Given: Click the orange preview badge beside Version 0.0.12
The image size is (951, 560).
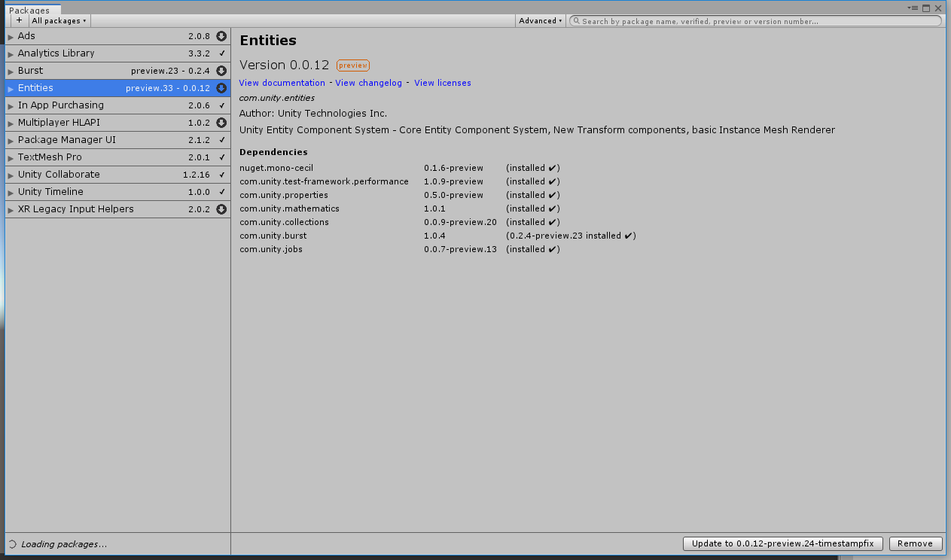Looking at the screenshot, I should (x=352, y=65).
